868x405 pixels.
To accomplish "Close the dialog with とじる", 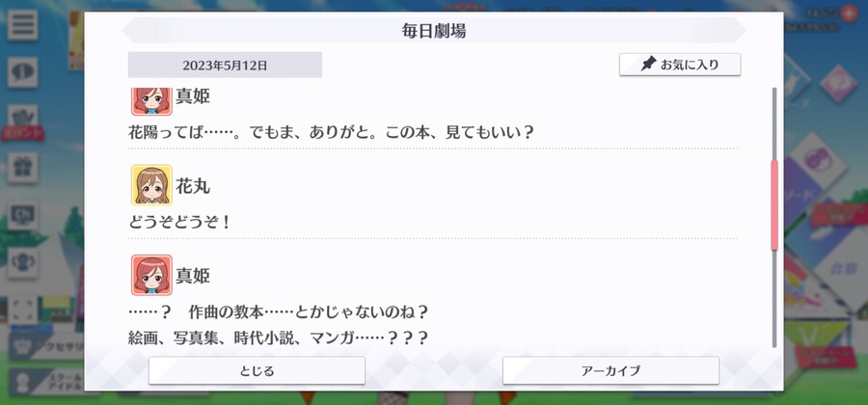I will coord(257,370).
